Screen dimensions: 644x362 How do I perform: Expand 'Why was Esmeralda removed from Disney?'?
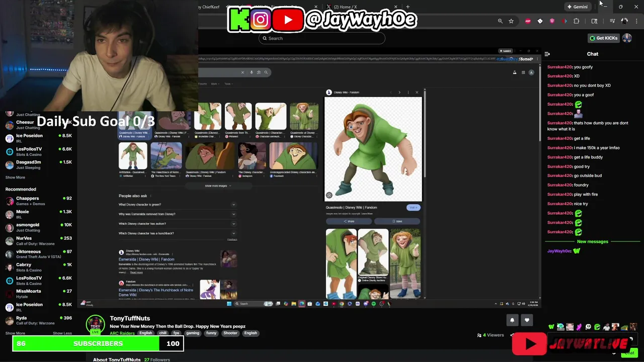[177, 214]
